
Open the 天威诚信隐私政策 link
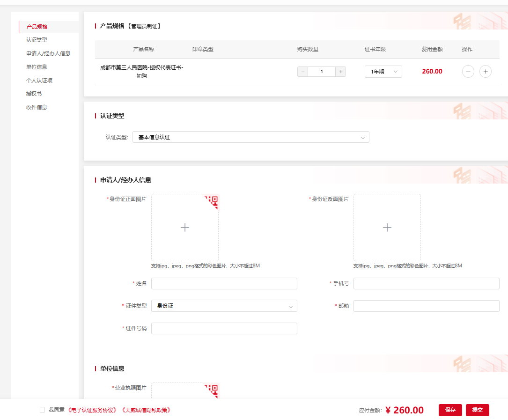[x=146, y=410]
